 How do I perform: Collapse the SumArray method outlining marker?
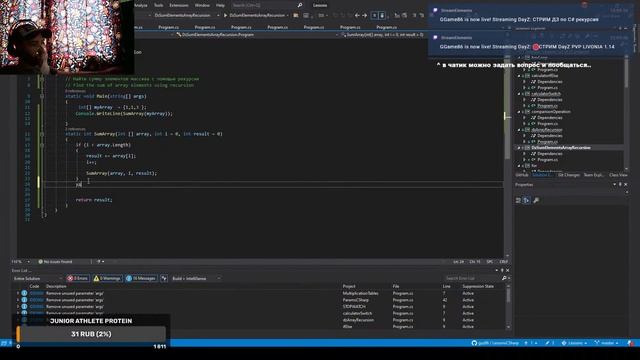(x=42, y=134)
